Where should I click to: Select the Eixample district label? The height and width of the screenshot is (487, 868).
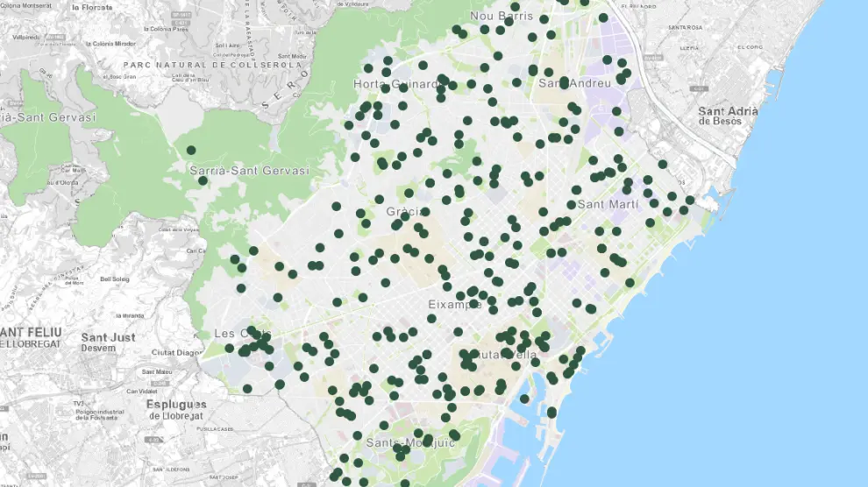454,305
